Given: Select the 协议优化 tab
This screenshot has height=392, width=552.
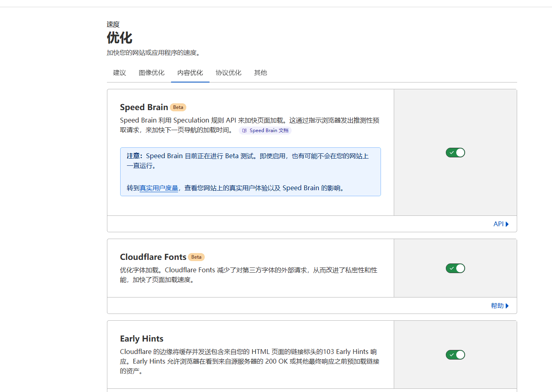Looking at the screenshot, I should coord(228,72).
